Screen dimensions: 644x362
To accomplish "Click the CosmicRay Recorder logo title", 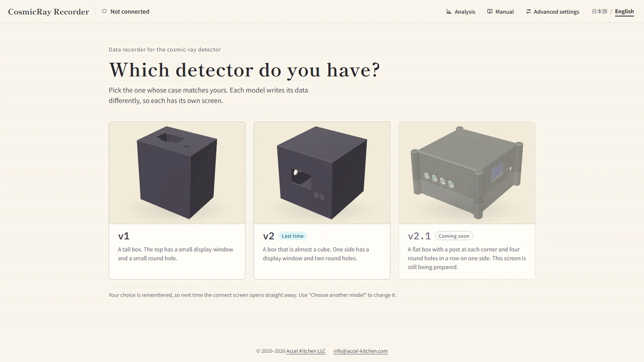I will [x=49, y=12].
